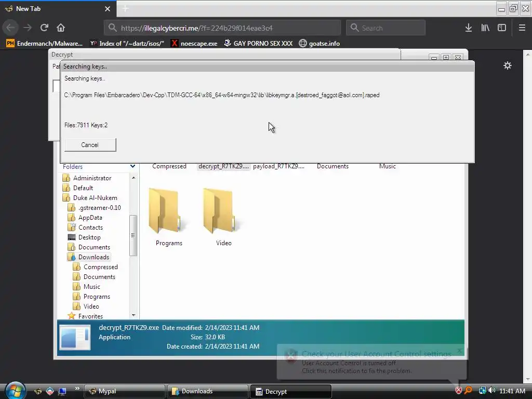
Task: Select payload_R7TKZ9 file in Downloads
Action: point(279,166)
